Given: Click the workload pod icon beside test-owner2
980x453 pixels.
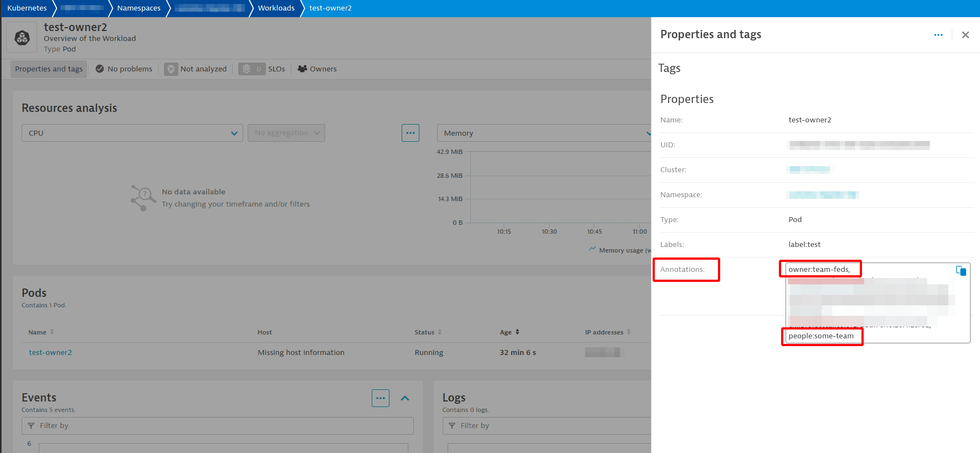Looking at the screenshot, I should (22, 38).
